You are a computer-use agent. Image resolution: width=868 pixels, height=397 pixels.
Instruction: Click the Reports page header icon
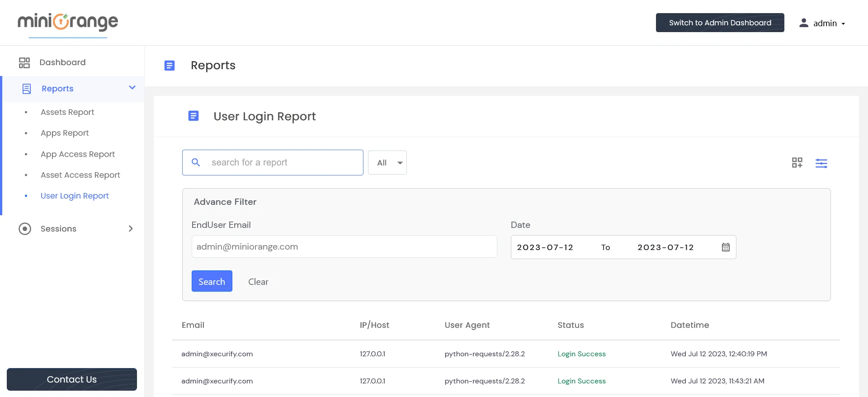[170, 66]
